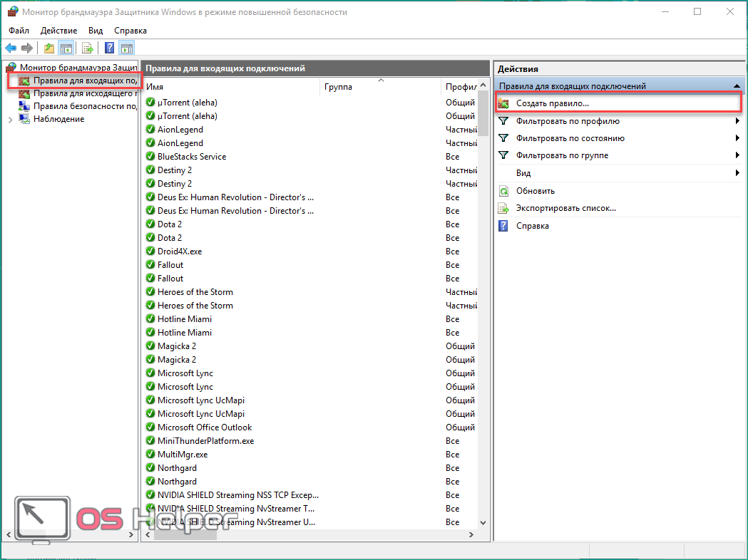748x560 pixels.
Task: Click the rules list scroll right arrow
Action: [471, 535]
